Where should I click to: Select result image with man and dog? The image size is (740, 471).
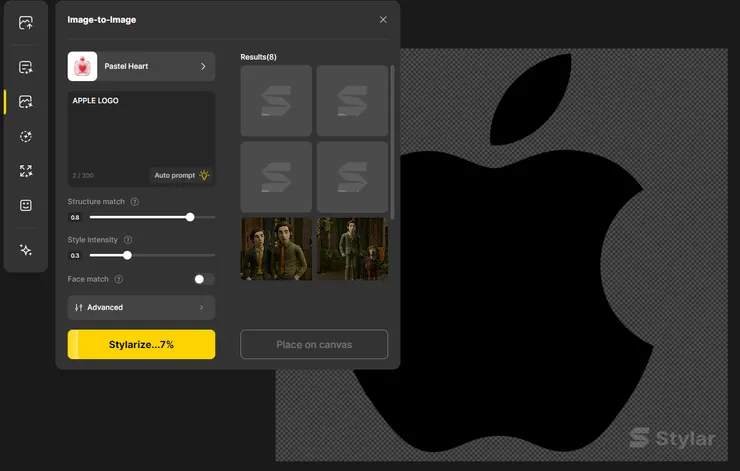click(x=352, y=249)
